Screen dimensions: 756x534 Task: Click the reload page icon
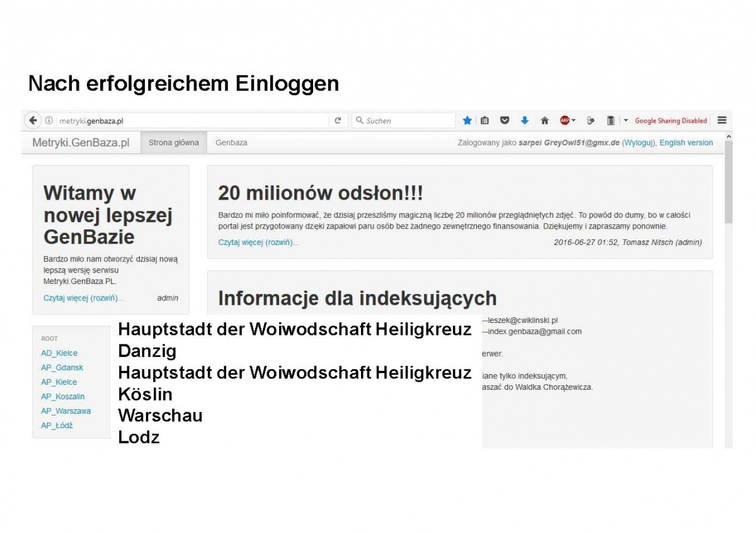click(x=338, y=121)
